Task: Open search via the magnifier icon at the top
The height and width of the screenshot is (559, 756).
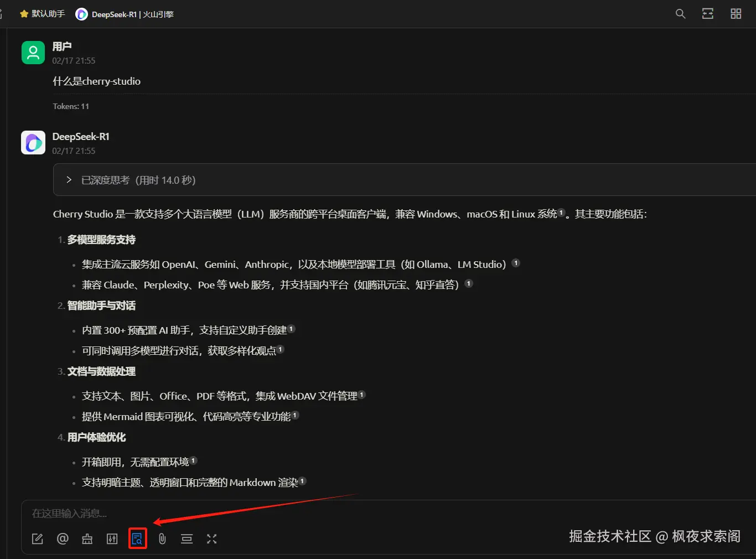Action: pos(681,14)
